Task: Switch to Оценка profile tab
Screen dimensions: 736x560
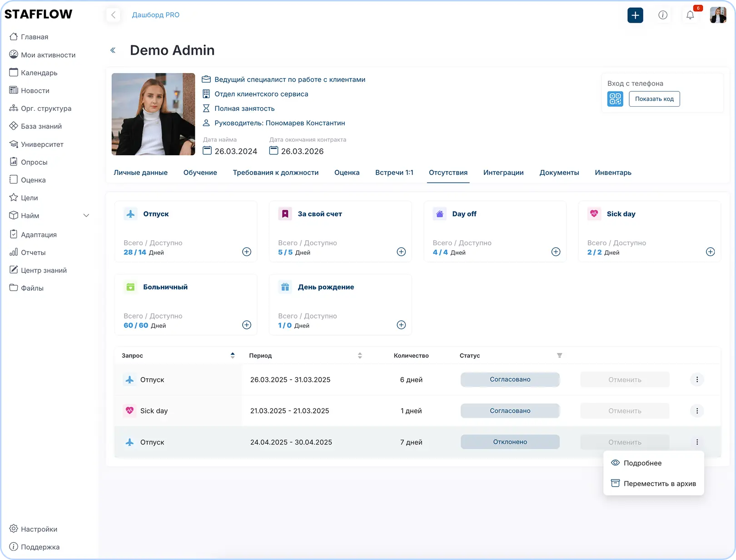Action: pyautogui.click(x=347, y=173)
